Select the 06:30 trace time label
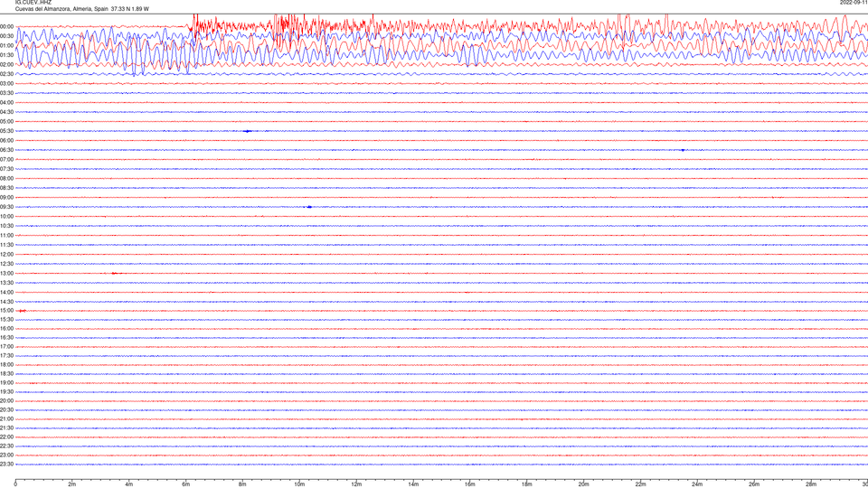The width and height of the screenshot is (868, 488). (x=6, y=151)
